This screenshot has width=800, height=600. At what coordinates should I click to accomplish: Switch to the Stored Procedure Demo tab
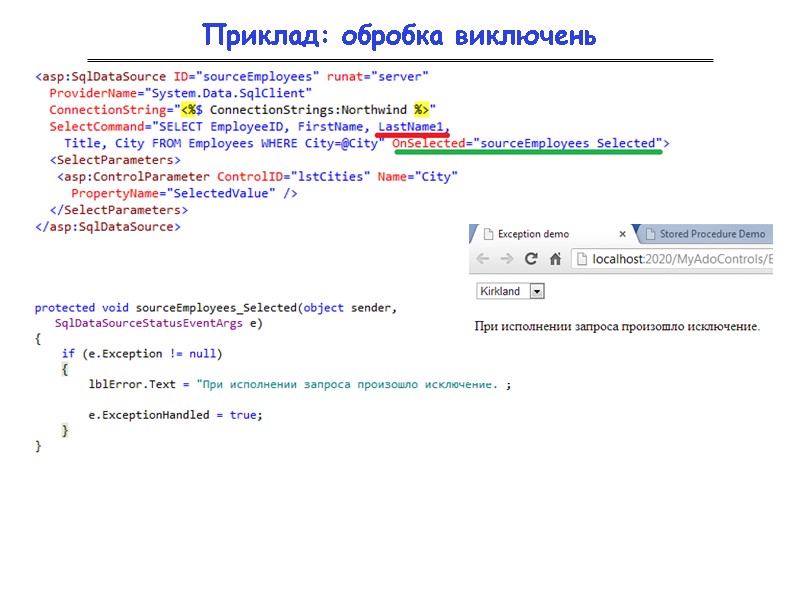(x=707, y=234)
